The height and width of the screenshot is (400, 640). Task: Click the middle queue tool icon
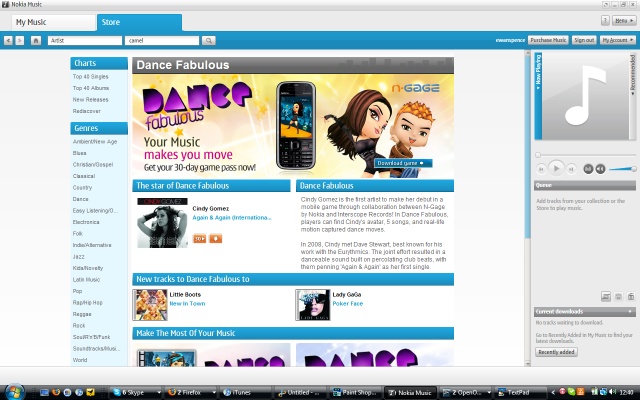618,297
